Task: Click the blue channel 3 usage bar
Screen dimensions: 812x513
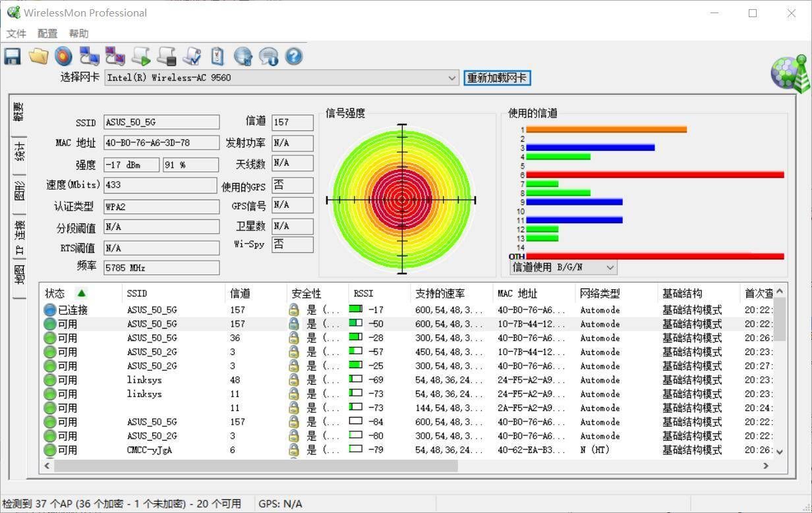Action: 591,148
